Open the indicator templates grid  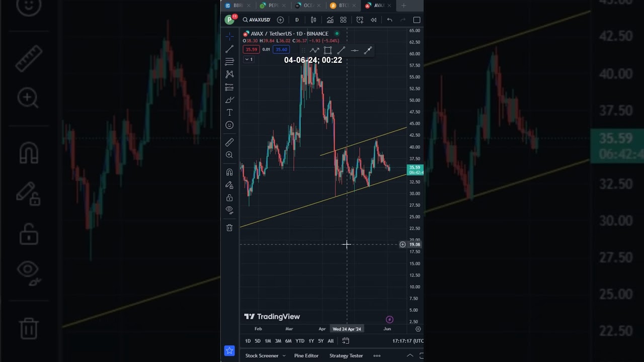[343, 20]
